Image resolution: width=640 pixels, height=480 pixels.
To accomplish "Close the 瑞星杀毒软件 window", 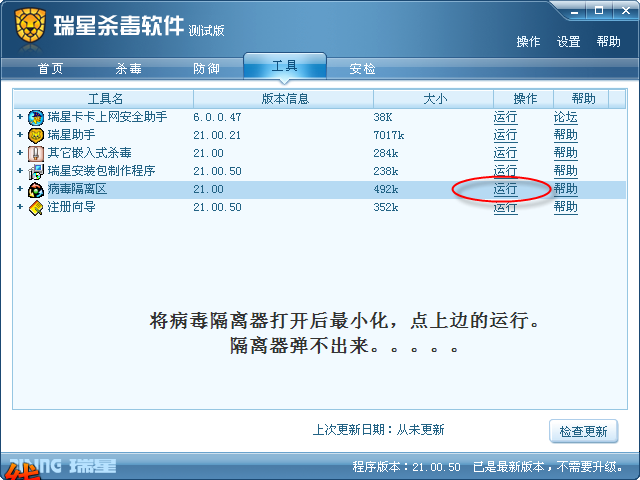I will pos(626,11).
